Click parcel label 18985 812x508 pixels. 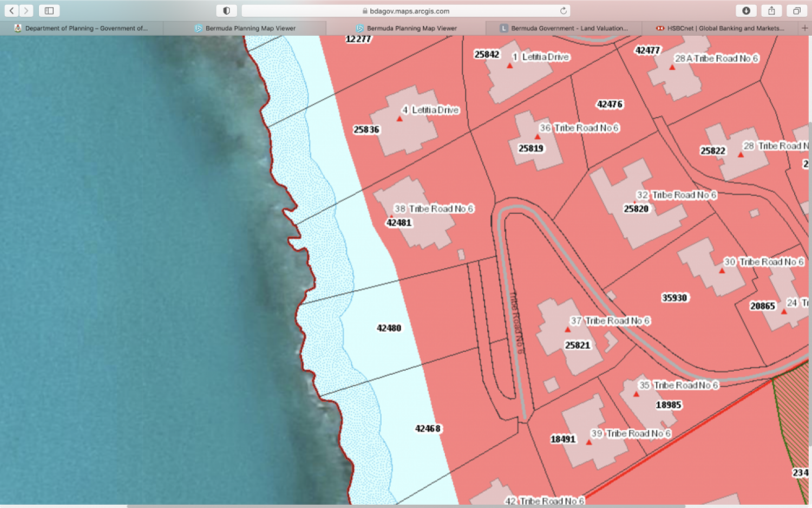tap(669, 405)
